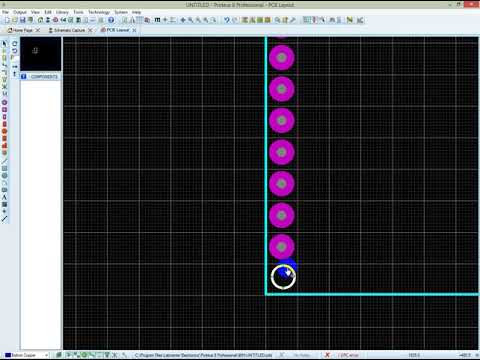The height and width of the screenshot is (360, 480).
Task: Click the topmost full magenta pad
Action: point(282,58)
